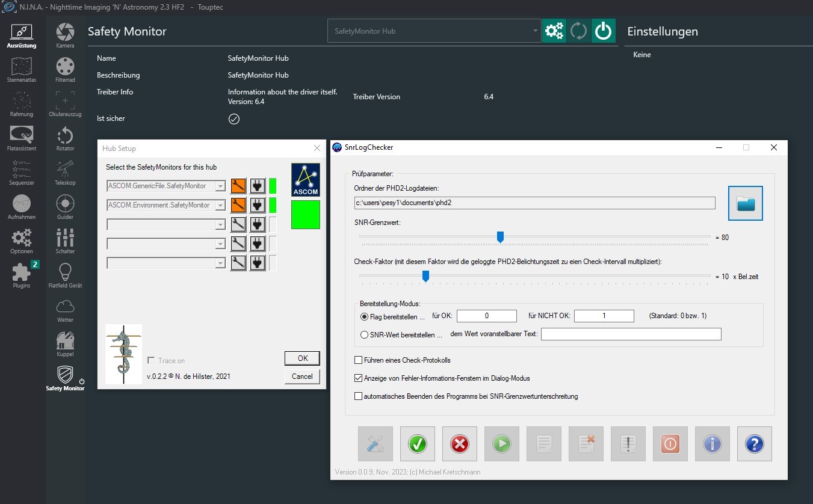Switch to the Rahmung tab
813x504 pixels.
coord(22,104)
